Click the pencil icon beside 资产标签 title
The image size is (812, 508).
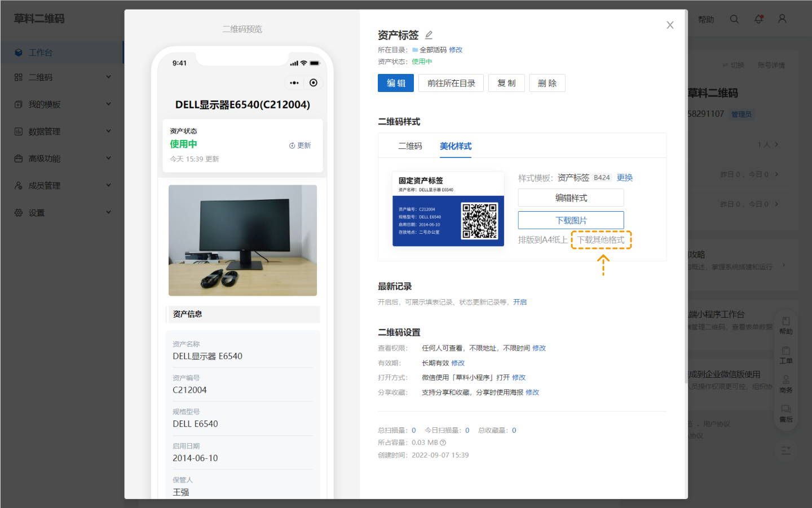(429, 35)
